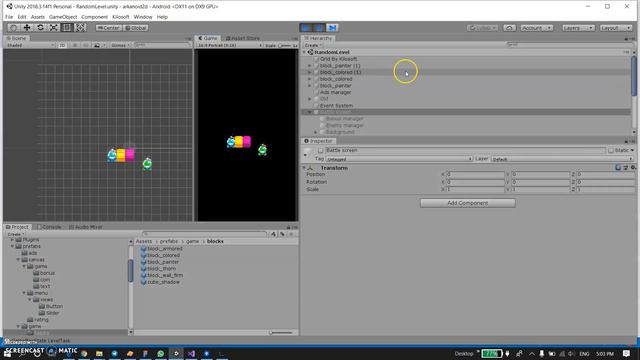Image resolution: width=640 pixels, height=360 pixels.
Task: Collapse the prefabs folder in Project tree
Action: point(13,247)
